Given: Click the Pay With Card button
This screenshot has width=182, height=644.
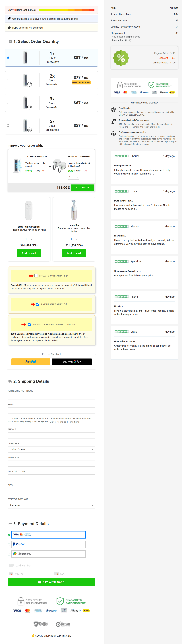Looking at the screenshot, I should point(51,582).
